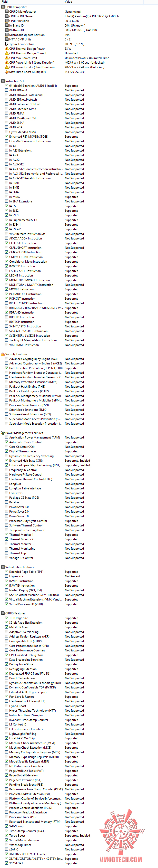
Task: Toggle the RDRAND Instruction checkbox
Action: tap(7, 312)
